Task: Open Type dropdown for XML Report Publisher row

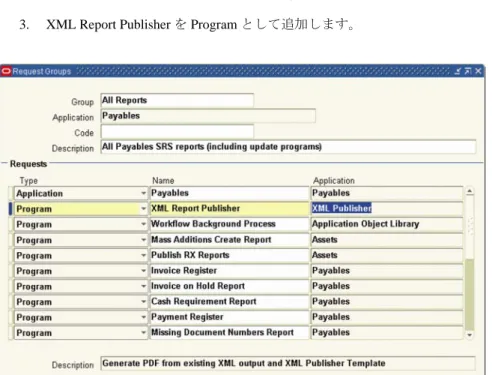Action: 143,209
